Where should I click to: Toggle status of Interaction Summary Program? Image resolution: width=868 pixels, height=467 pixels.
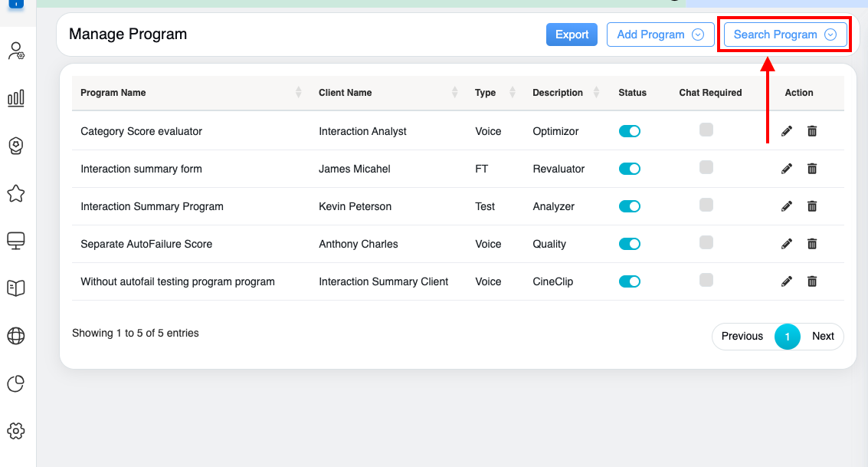(x=629, y=206)
